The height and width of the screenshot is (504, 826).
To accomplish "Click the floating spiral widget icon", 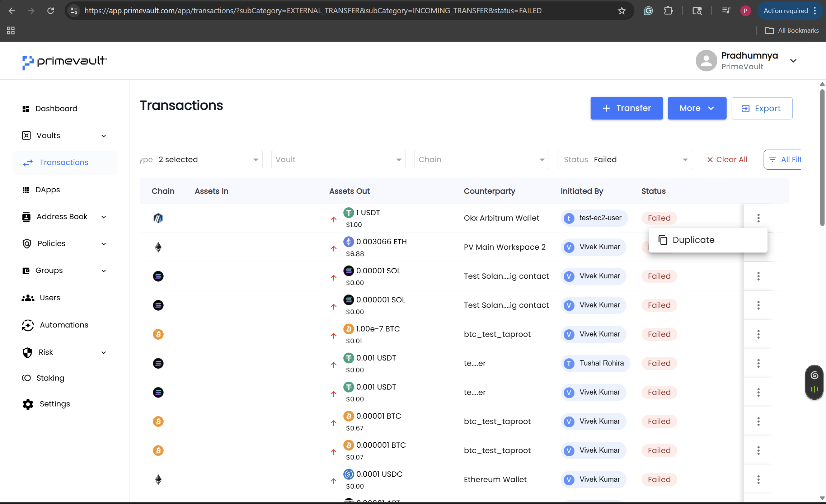I will pos(815,375).
